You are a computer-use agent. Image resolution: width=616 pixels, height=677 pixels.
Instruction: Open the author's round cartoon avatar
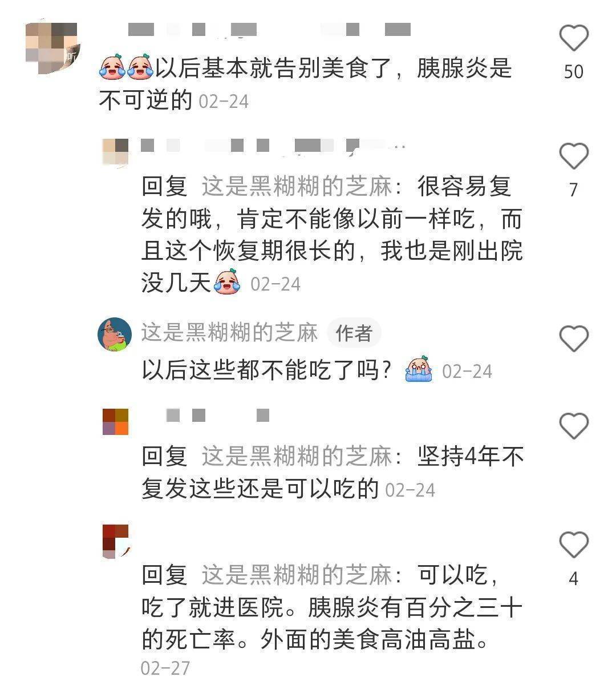114,334
